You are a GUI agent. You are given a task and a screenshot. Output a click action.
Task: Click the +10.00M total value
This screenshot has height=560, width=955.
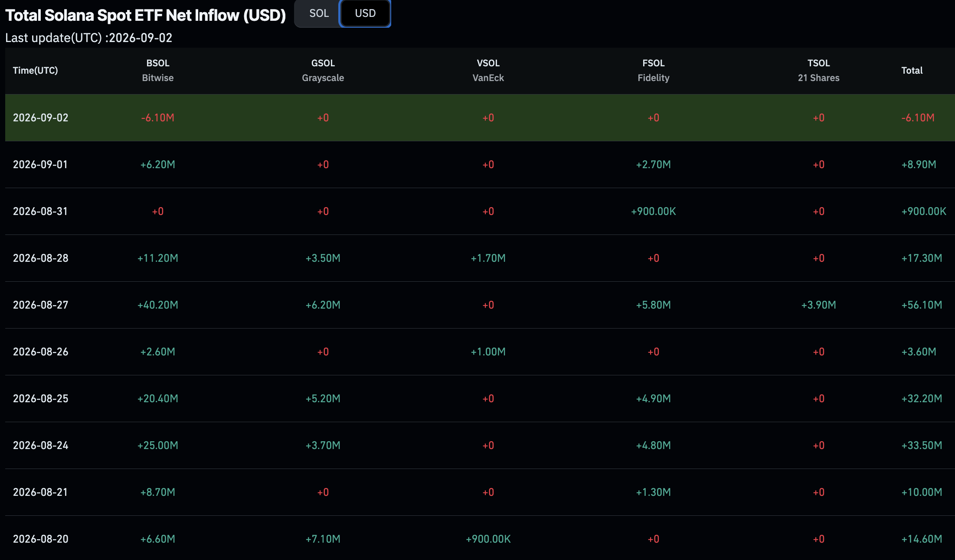click(x=922, y=492)
